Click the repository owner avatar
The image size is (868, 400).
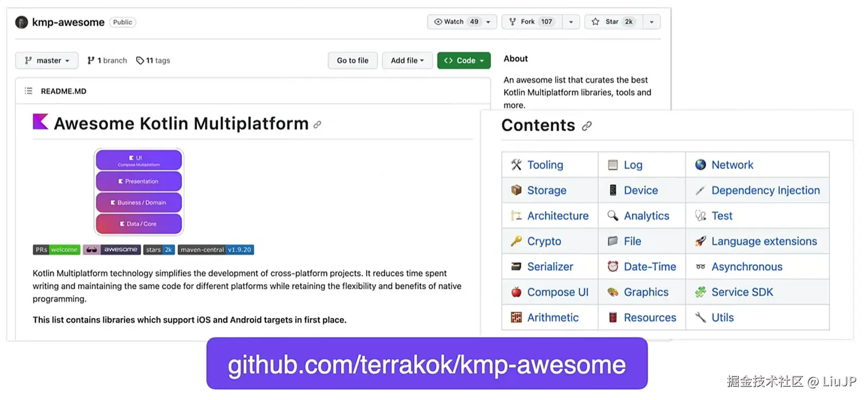tap(22, 22)
